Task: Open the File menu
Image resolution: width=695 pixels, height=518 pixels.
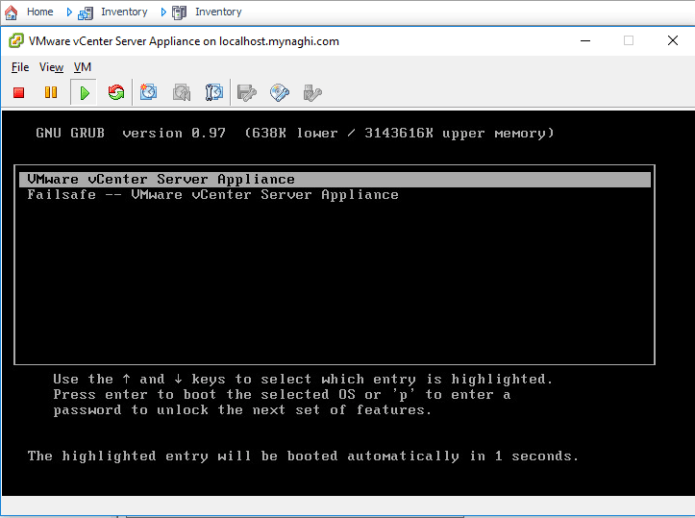Action: pos(20,67)
